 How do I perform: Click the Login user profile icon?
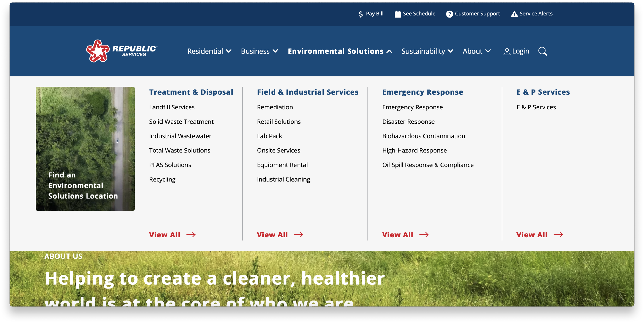point(507,52)
